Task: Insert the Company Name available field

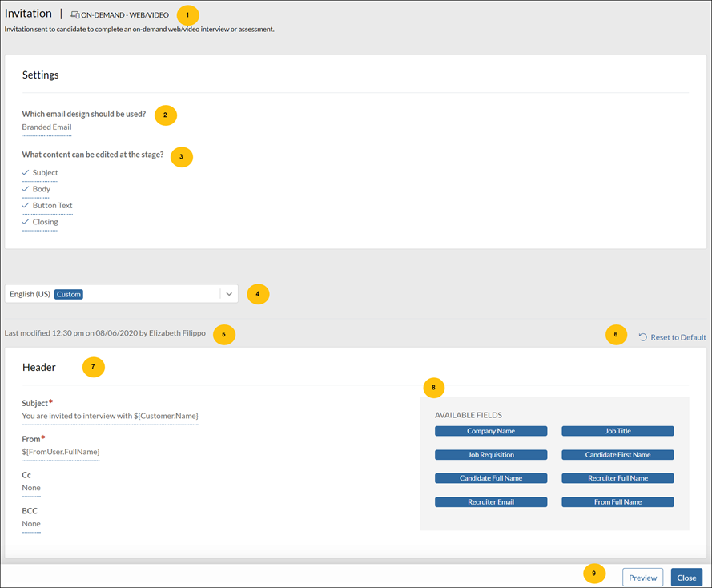Action: 491,431
